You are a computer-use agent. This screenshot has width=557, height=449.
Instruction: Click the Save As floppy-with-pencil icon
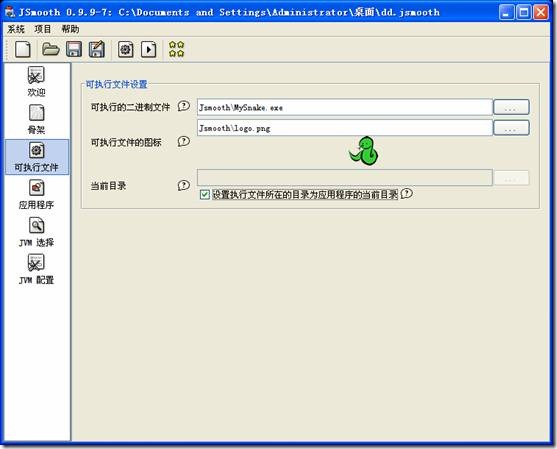pos(97,49)
